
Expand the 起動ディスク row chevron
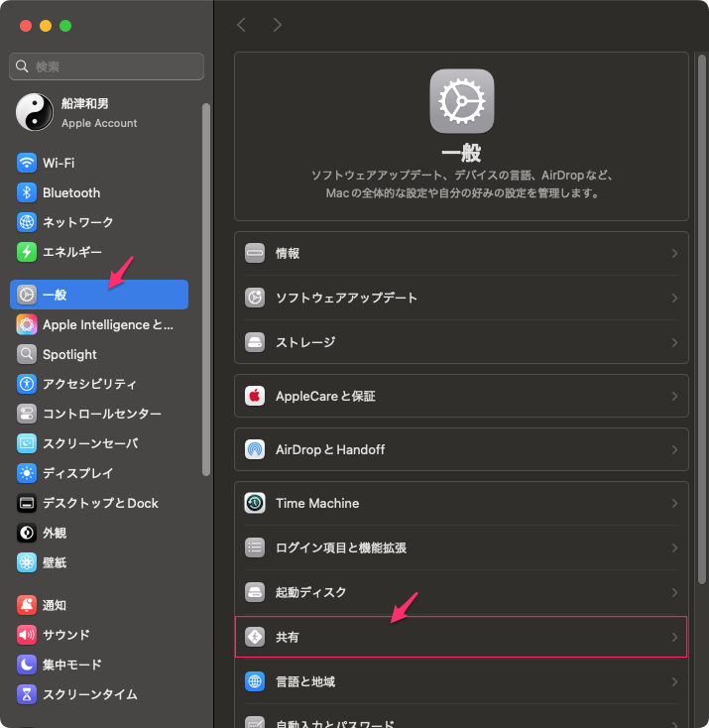[x=674, y=592]
